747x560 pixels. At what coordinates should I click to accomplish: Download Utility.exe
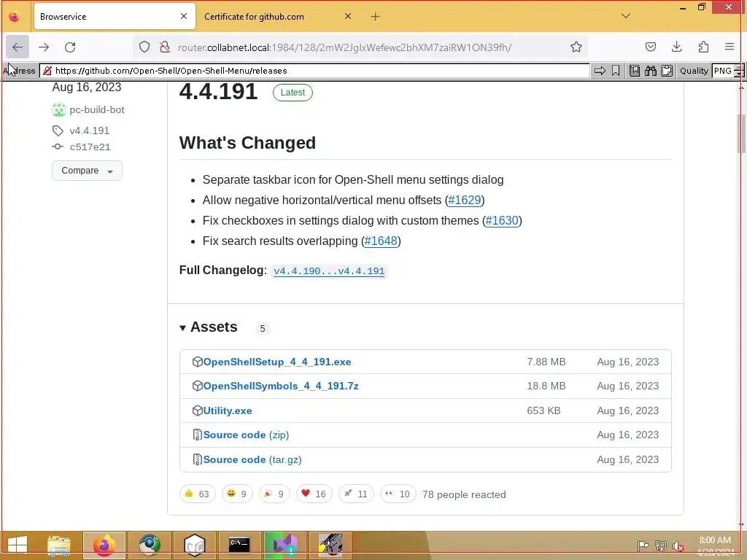(x=228, y=411)
